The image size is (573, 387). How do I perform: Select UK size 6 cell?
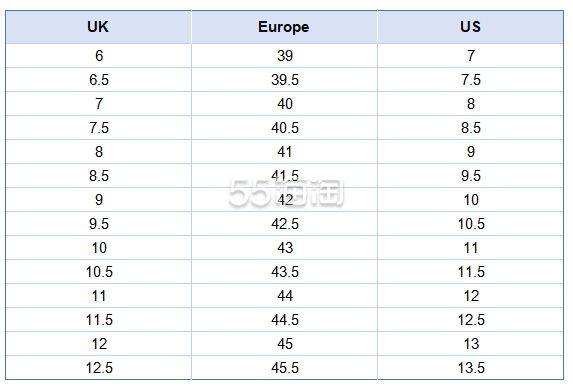pos(98,56)
